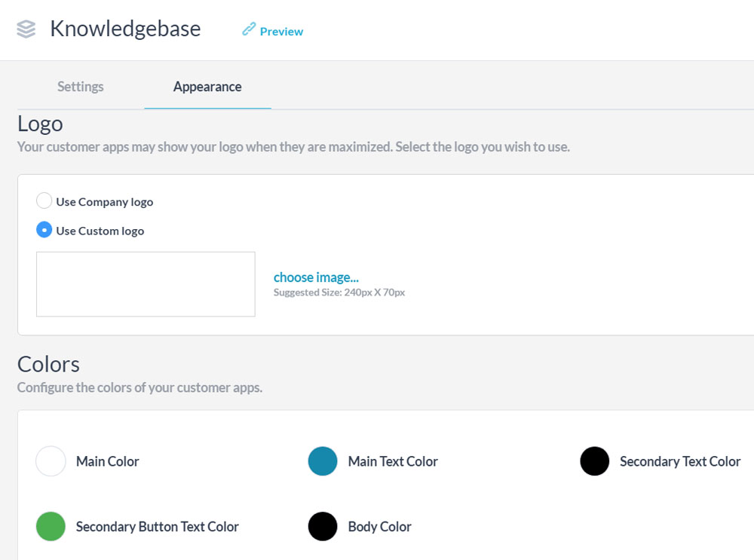The width and height of the screenshot is (754, 560).
Task: Select the Appearance tab
Action: pos(207,87)
